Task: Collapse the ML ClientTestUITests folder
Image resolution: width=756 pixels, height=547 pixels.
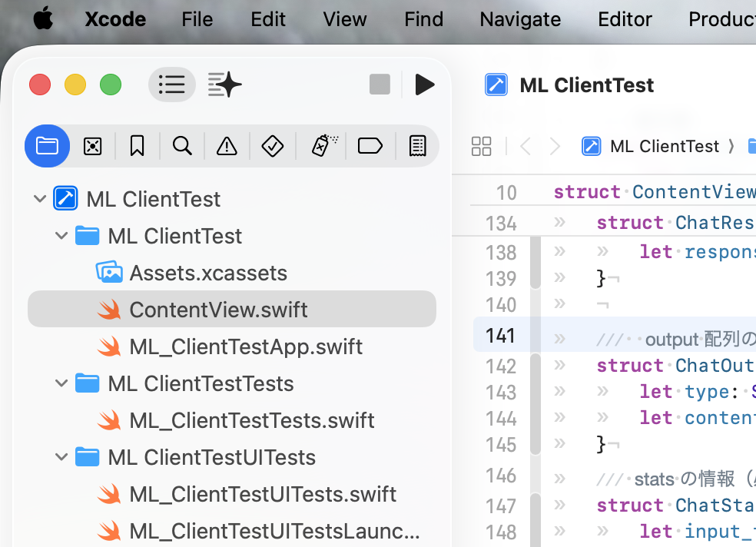Action: (x=61, y=457)
